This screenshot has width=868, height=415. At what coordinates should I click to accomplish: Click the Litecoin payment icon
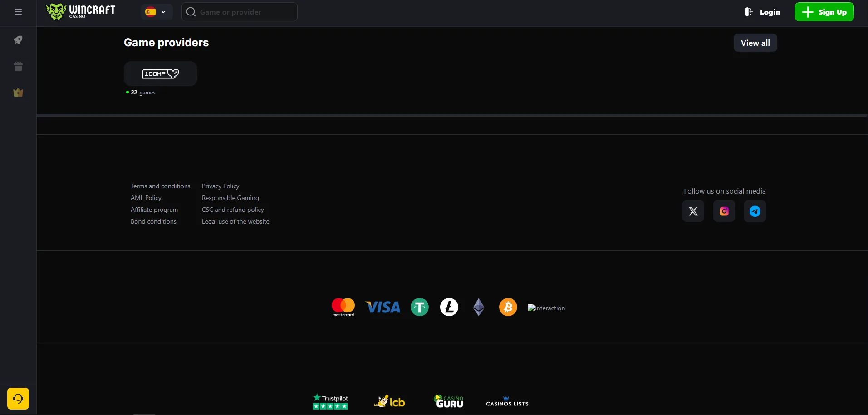point(449,307)
